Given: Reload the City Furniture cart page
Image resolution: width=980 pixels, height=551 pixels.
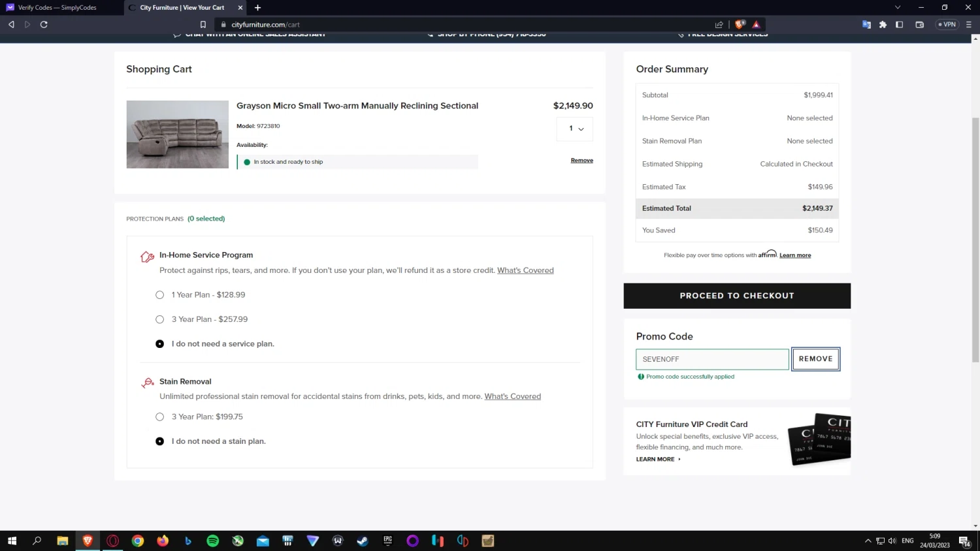Looking at the screenshot, I should coord(44,25).
